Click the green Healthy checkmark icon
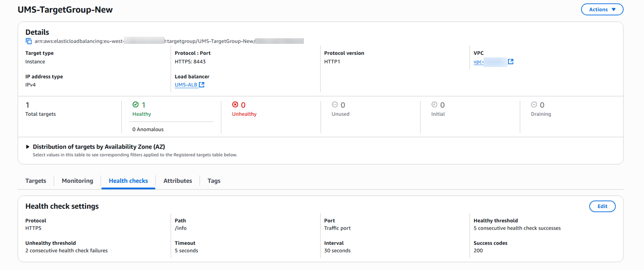The image size is (644, 270). (x=135, y=105)
